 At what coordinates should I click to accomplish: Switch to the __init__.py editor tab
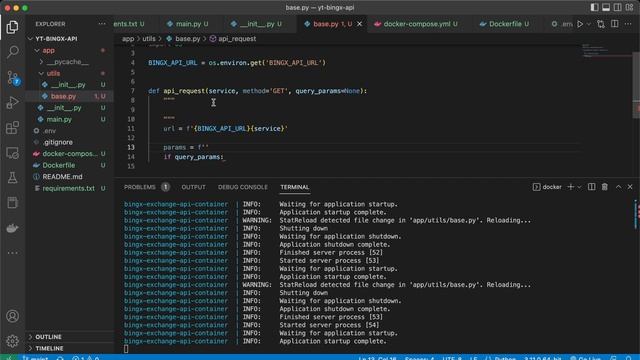256,24
